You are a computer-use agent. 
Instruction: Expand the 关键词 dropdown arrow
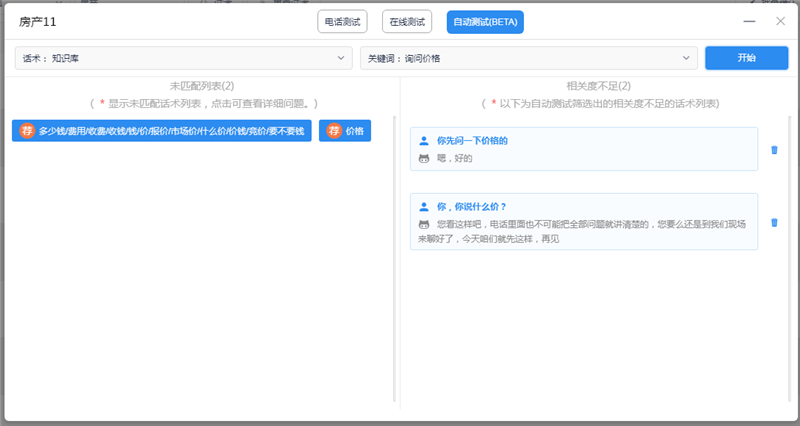point(687,58)
